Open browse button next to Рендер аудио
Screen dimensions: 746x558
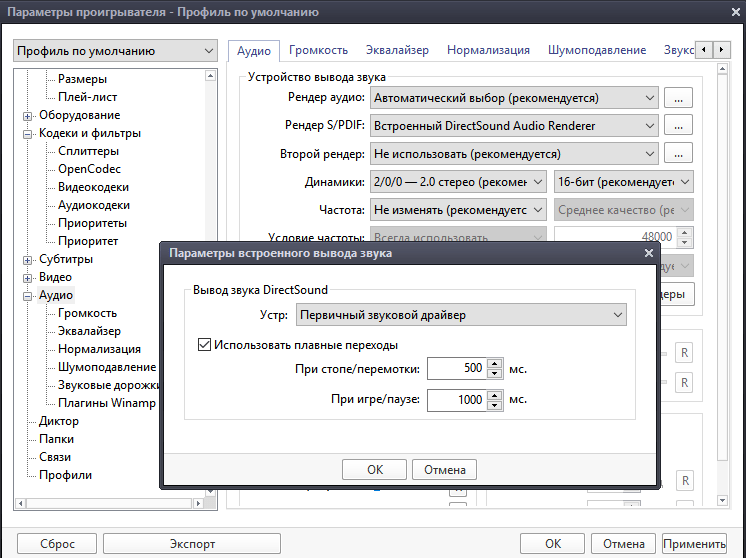(x=679, y=98)
